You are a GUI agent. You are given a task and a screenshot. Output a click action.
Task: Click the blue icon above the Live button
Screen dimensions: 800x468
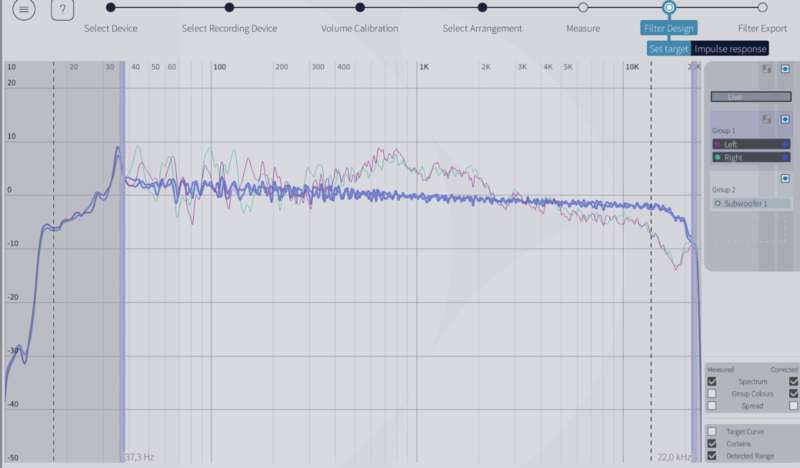coord(786,69)
